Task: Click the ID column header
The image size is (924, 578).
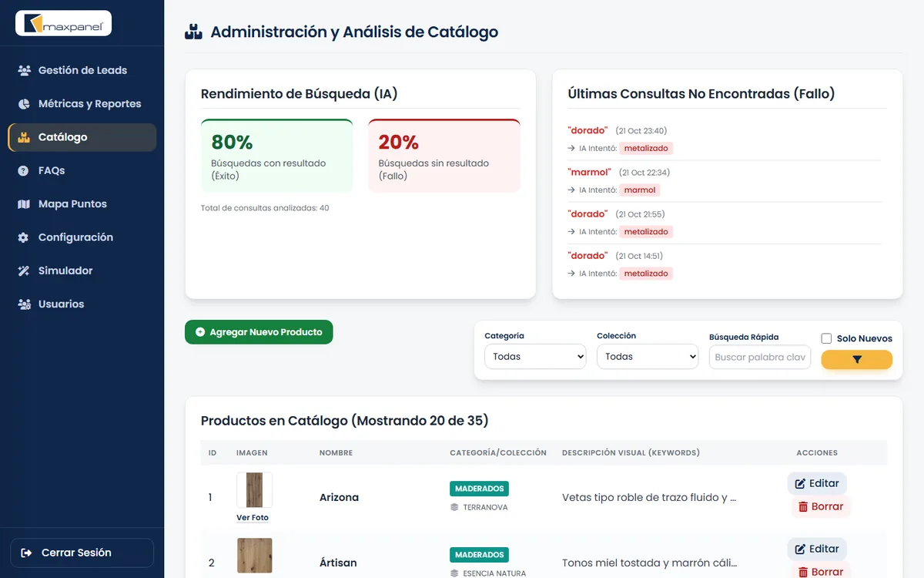Action: click(x=213, y=453)
